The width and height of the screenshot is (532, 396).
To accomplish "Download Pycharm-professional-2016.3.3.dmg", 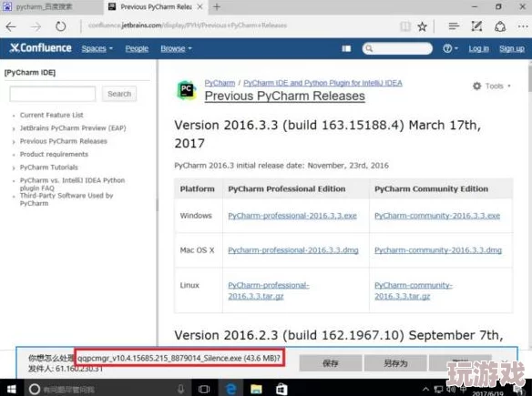I will click(x=293, y=250).
